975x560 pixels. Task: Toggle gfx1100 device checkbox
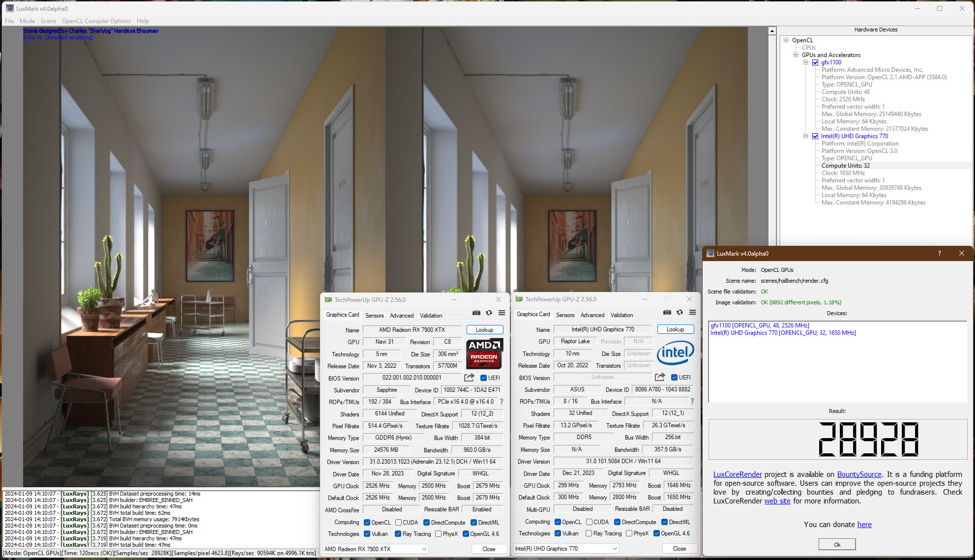[x=815, y=62]
